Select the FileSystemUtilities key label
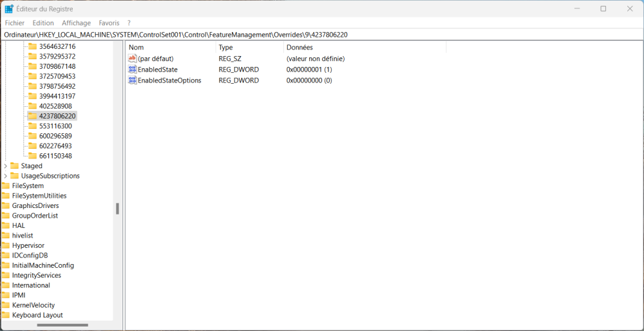The image size is (644, 331). click(39, 196)
